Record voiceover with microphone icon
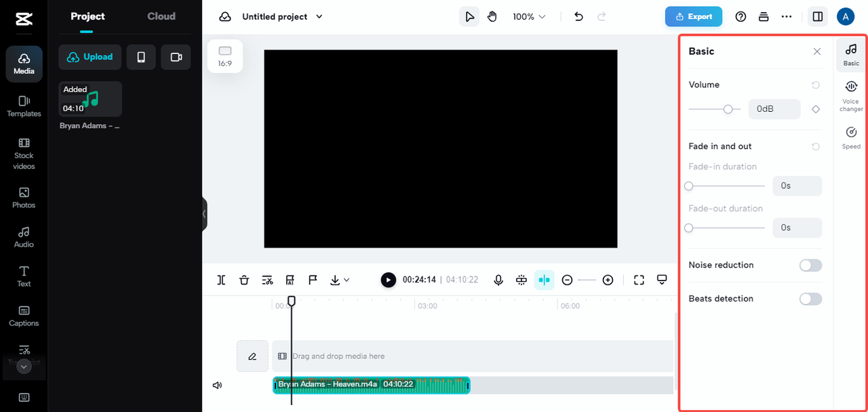The height and width of the screenshot is (412, 868). [x=498, y=280]
